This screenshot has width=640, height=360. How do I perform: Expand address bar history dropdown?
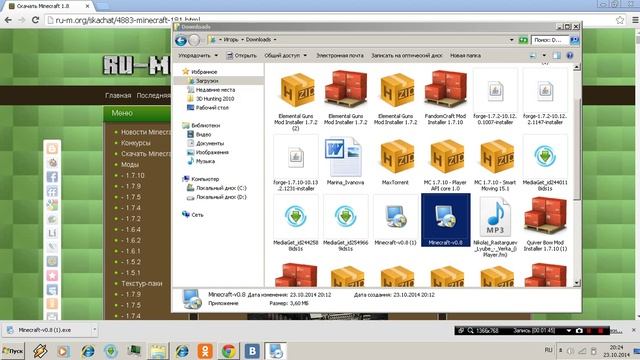pos(511,40)
